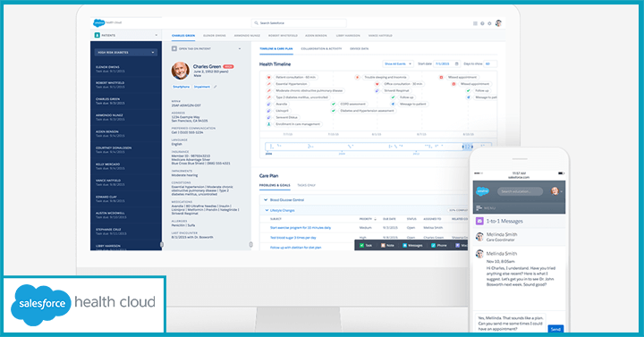This screenshot has height=337, width=644.
Task: Switch to the Robert Whitefield tab
Action: [283, 36]
